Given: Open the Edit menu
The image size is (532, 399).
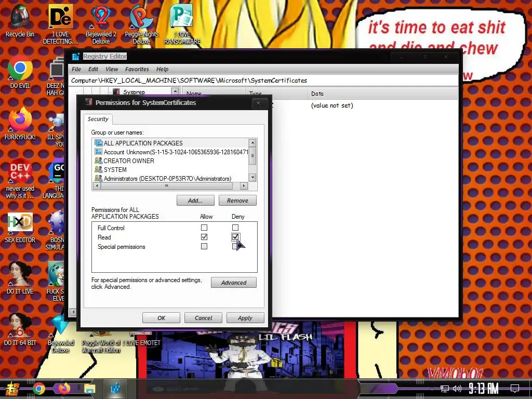Looking at the screenshot, I should click(93, 69).
